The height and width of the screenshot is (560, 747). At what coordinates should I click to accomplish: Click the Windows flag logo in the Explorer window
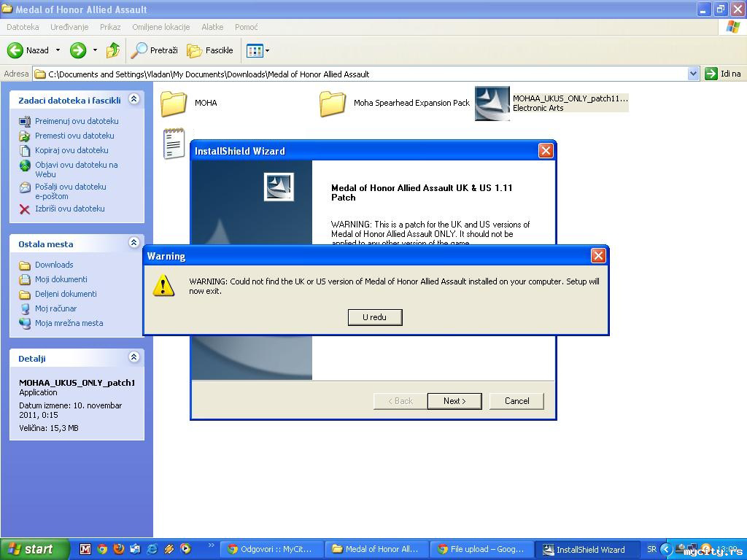(732, 27)
